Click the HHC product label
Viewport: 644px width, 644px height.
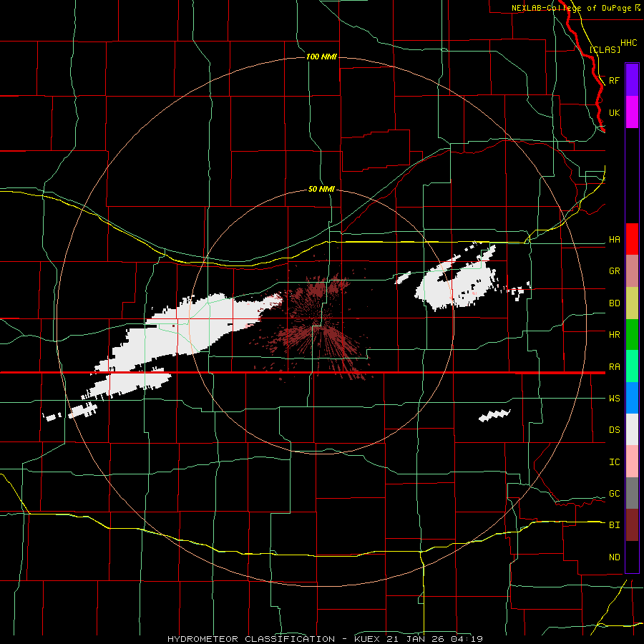click(x=628, y=43)
